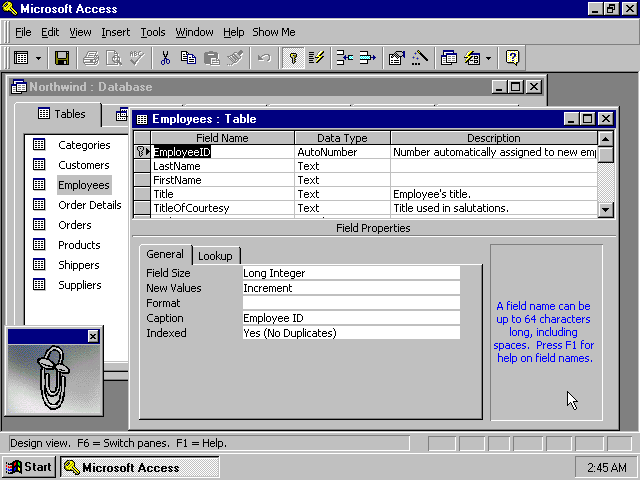The width and height of the screenshot is (640, 480).
Task: Open Print Preview from the toolbar
Action: 114,58
